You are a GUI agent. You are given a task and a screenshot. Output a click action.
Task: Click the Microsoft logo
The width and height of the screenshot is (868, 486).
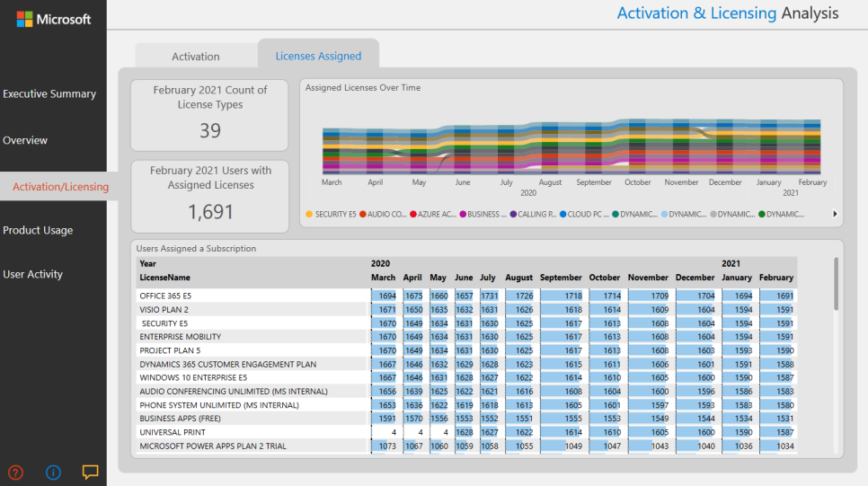click(54, 20)
